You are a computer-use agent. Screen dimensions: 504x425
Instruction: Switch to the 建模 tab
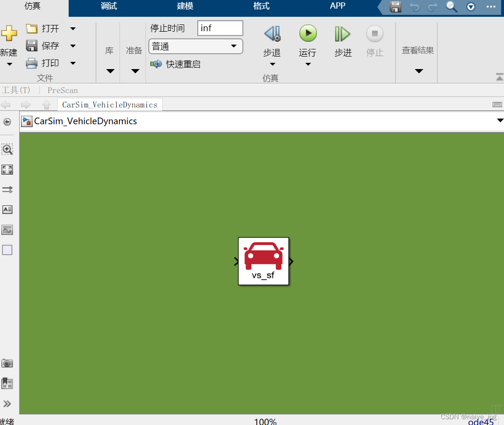(185, 6)
